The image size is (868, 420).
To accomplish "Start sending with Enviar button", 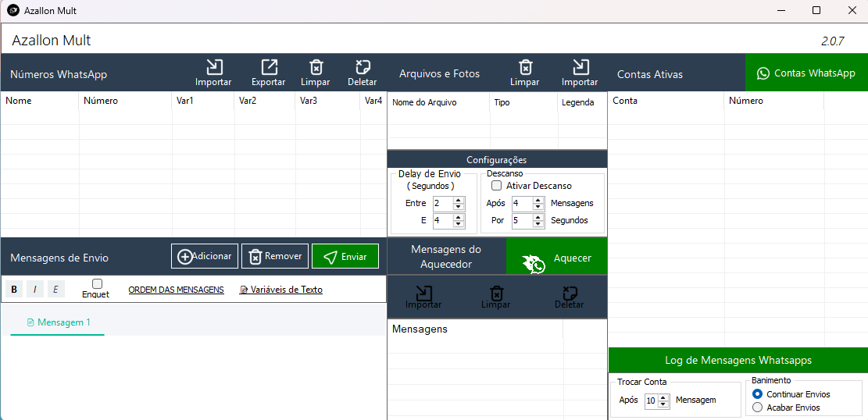I will pyautogui.click(x=345, y=256).
